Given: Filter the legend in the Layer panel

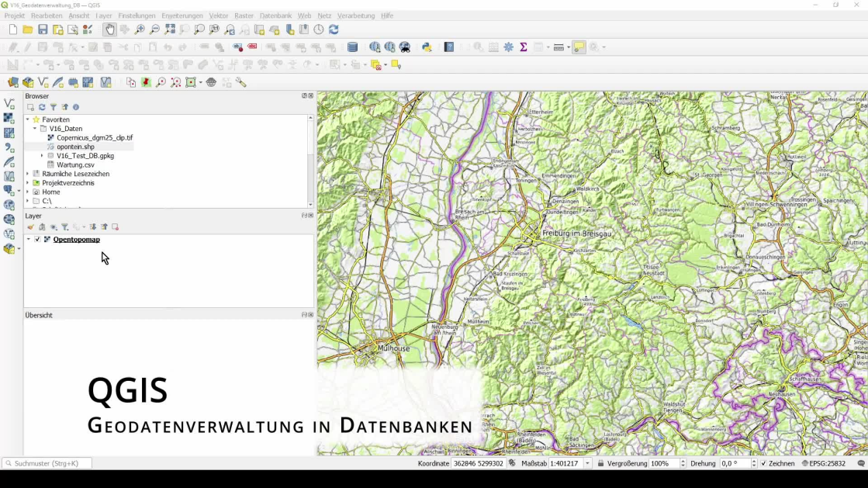Looking at the screenshot, I should (x=64, y=227).
